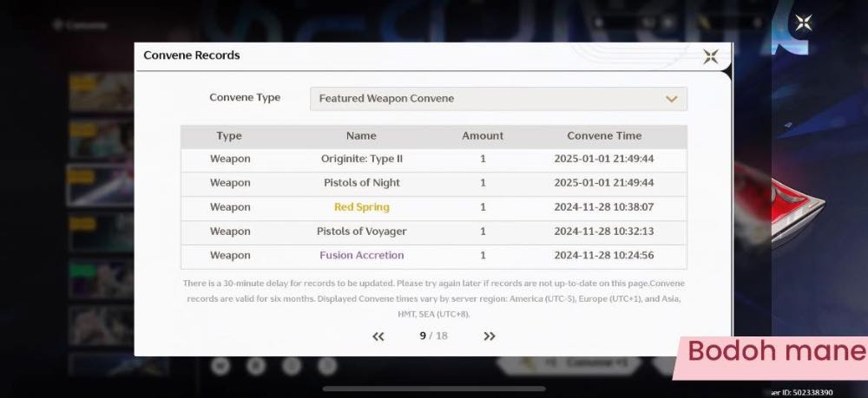This screenshot has width=868, height=398.
Task: Go to previous records page
Action: pos(378,336)
